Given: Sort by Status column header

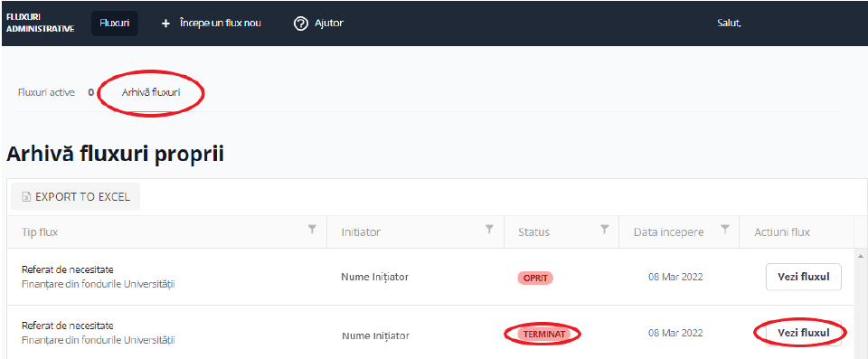Looking at the screenshot, I should 534,232.
